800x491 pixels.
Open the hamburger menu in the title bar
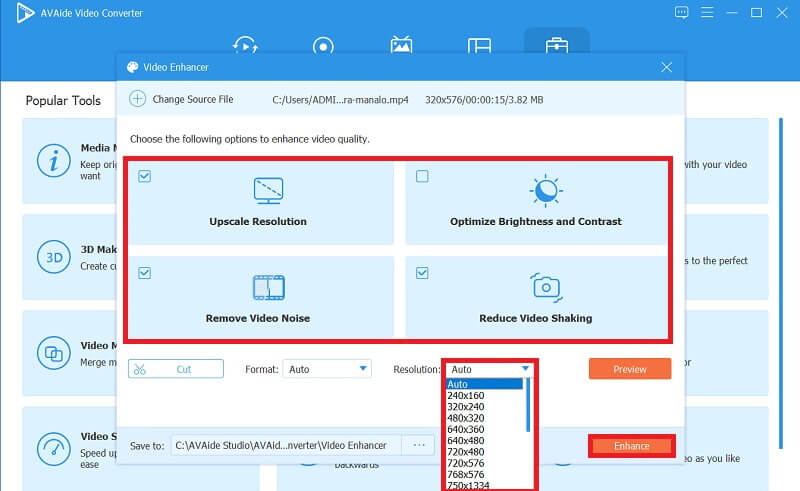707,12
